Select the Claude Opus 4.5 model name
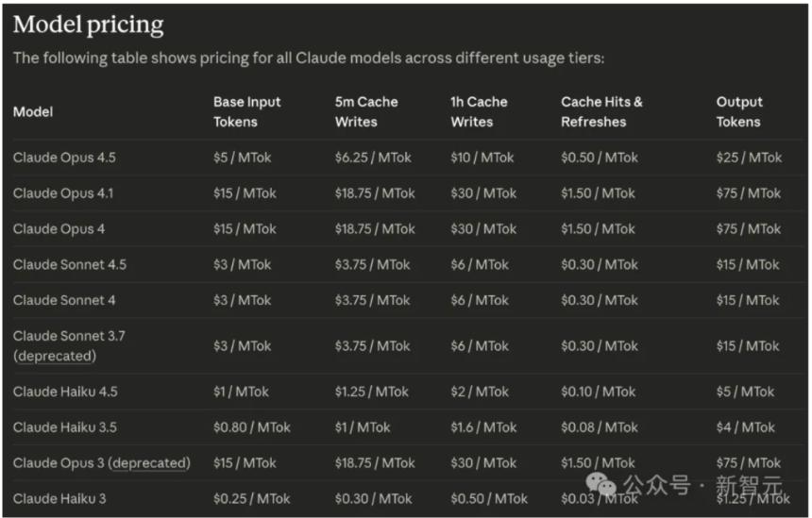The height and width of the screenshot is (518, 812). (65, 158)
